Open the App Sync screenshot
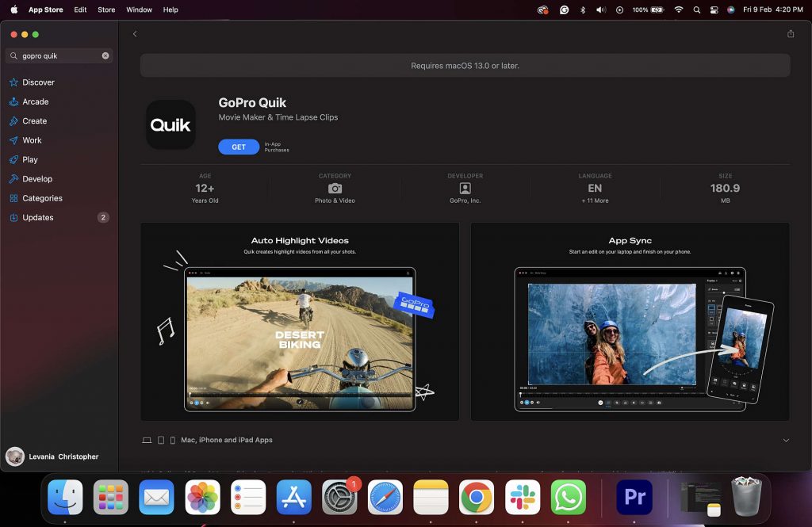This screenshot has height=527, width=812. (630, 322)
